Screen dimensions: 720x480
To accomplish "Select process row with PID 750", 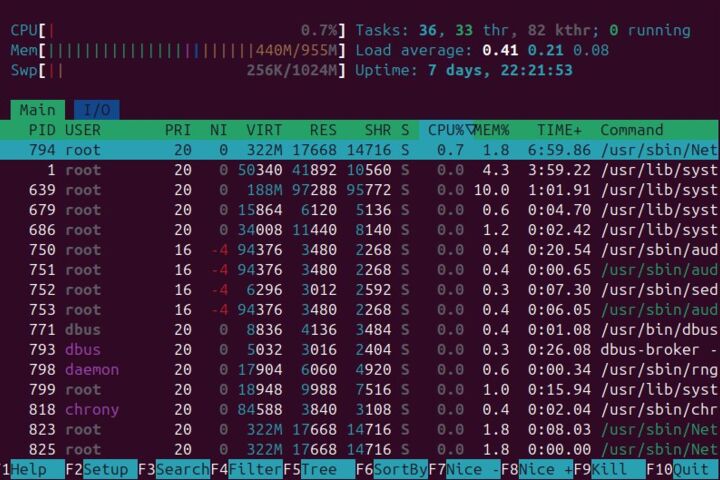I will pos(360,250).
